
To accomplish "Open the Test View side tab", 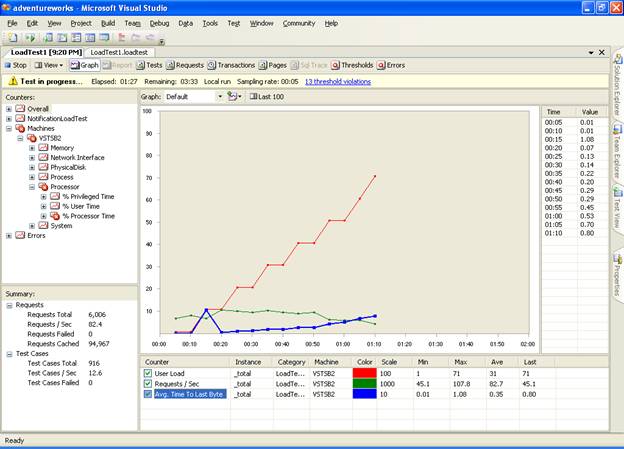I will pos(617,208).
